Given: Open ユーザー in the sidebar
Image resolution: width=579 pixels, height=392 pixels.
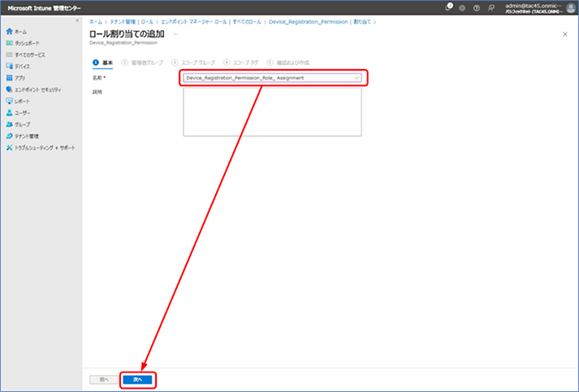Looking at the screenshot, I should 19,113.
